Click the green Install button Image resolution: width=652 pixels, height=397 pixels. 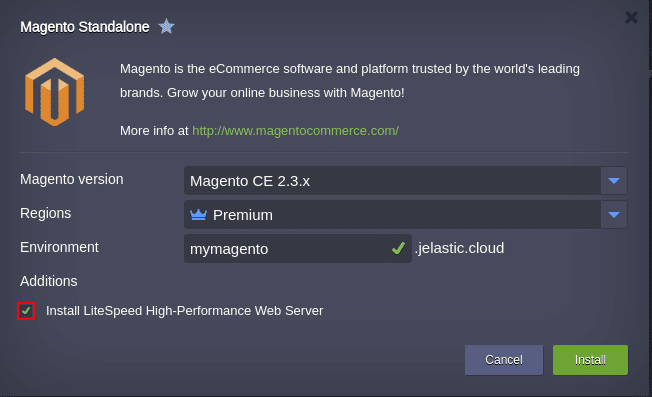590,360
